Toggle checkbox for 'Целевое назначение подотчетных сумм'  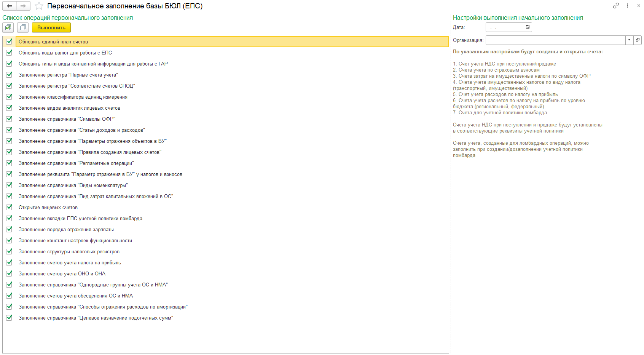(9, 318)
